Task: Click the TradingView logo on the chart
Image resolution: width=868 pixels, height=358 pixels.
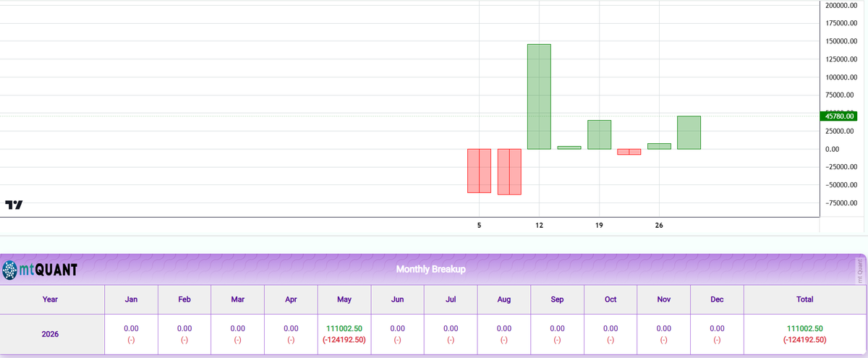Action: (14, 205)
